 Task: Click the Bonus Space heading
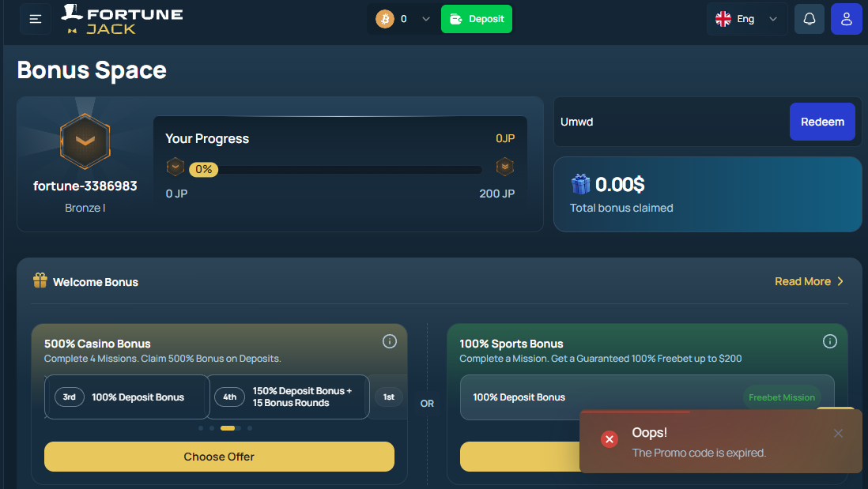[92, 70]
